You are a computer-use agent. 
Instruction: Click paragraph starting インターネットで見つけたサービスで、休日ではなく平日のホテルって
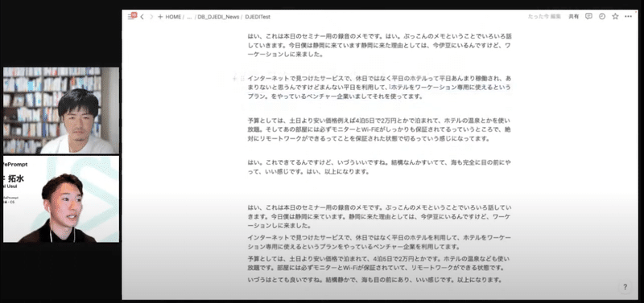tap(379, 88)
